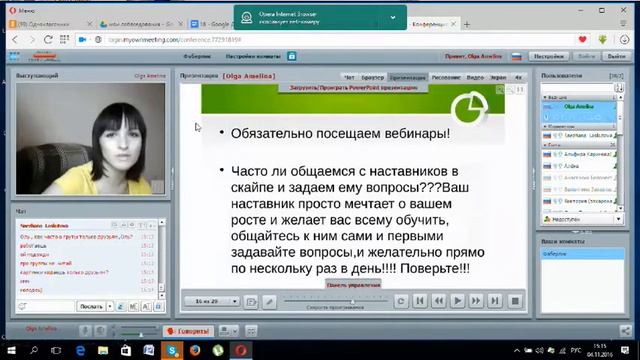
Task: Click the Exit button in header
Action: pyautogui.click(x=616, y=56)
